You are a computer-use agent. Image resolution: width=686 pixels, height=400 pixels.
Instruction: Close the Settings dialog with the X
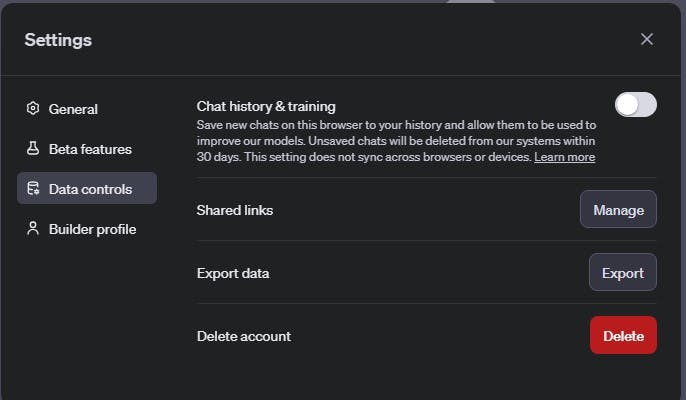(x=647, y=39)
